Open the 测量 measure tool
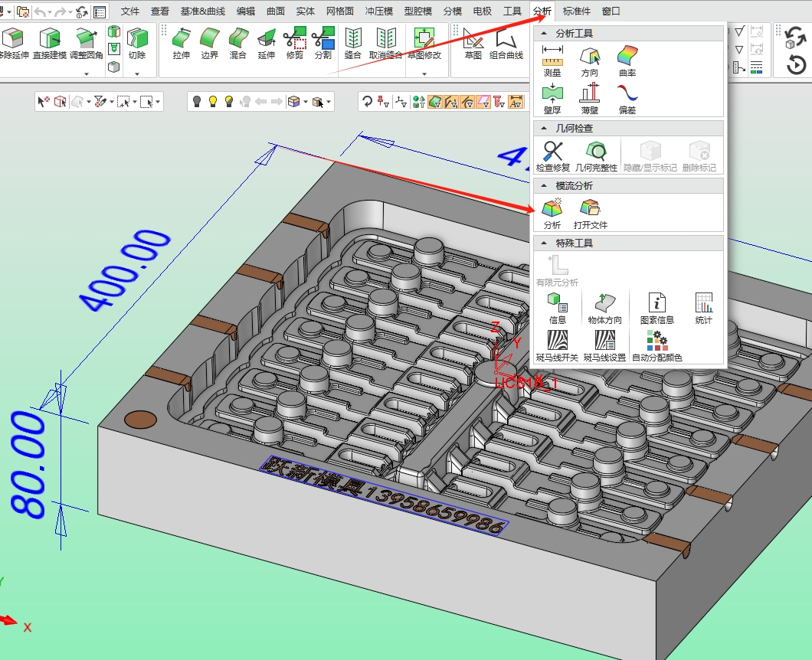812x660 pixels. click(x=552, y=61)
